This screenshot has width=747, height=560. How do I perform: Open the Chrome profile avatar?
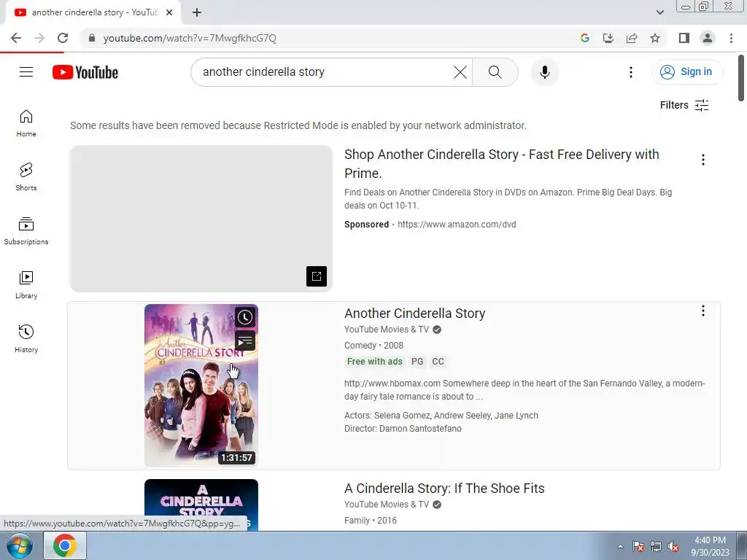(708, 38)
